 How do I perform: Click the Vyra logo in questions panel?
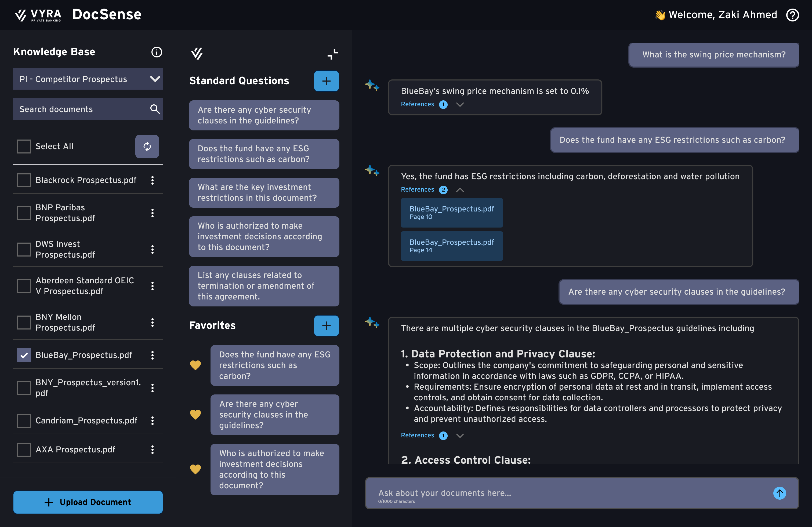[x=197, y=53]
